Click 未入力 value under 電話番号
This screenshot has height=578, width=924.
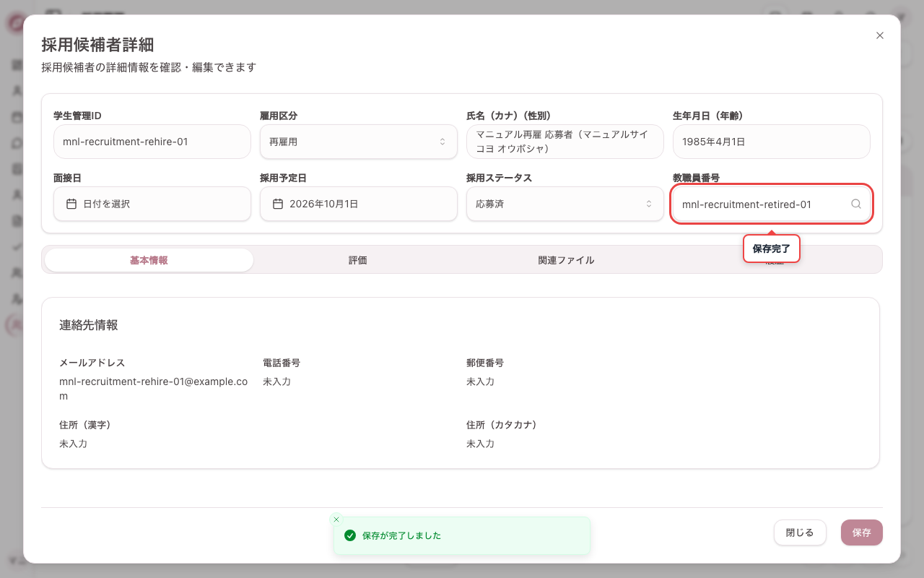276,381
